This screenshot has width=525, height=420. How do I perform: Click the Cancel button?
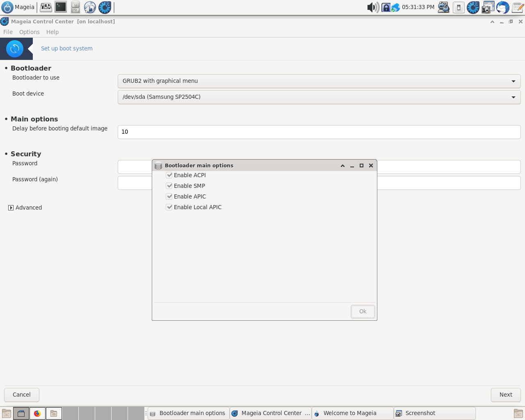pyautogui.click(x=22, y=395)
